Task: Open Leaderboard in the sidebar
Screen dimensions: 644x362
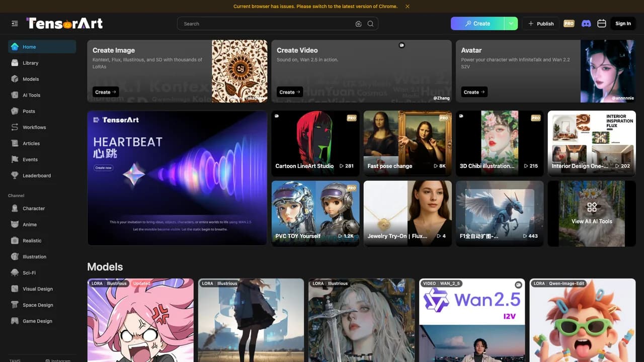Action: (42, 175)
